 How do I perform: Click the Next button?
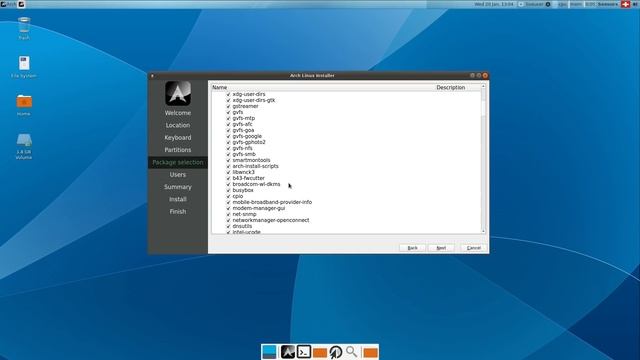[441, 248]
